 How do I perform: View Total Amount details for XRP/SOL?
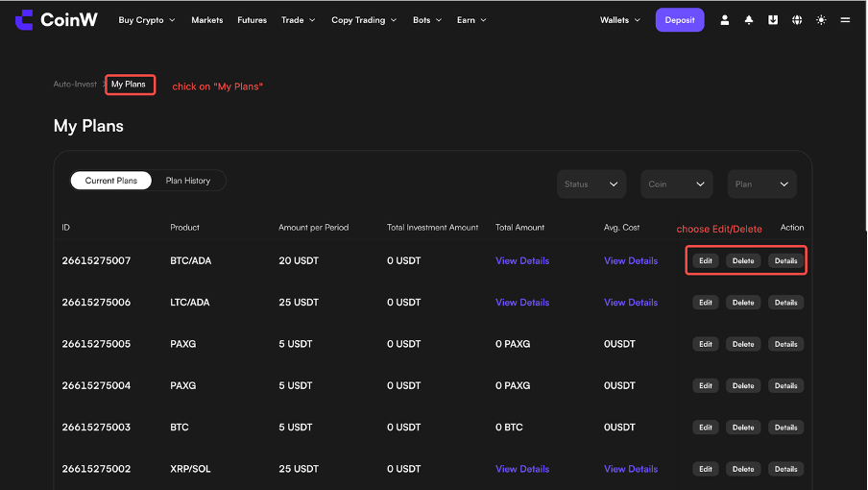pos(522,469)
